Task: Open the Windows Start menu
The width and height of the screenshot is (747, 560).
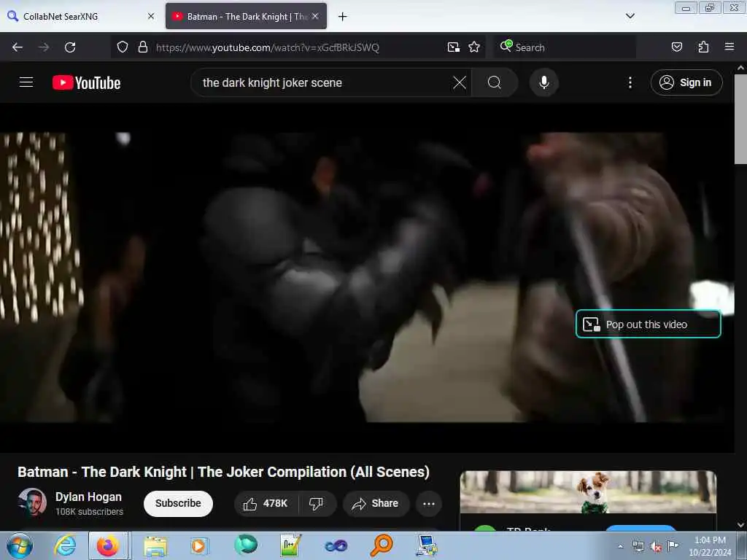Action: (x=20, y=545)
